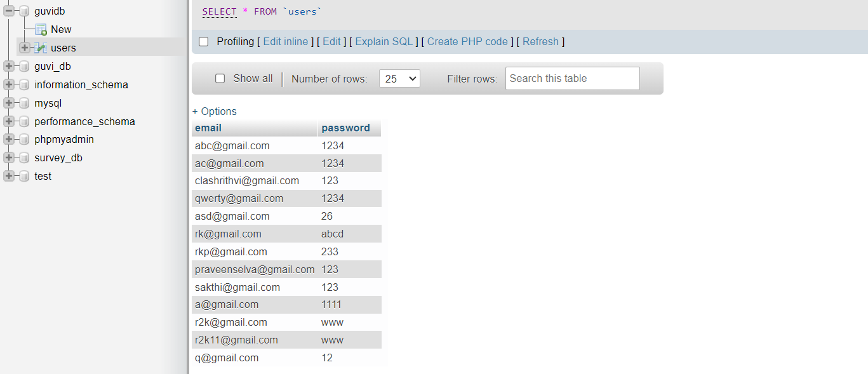Sort results by the email column

pos(208,128)
